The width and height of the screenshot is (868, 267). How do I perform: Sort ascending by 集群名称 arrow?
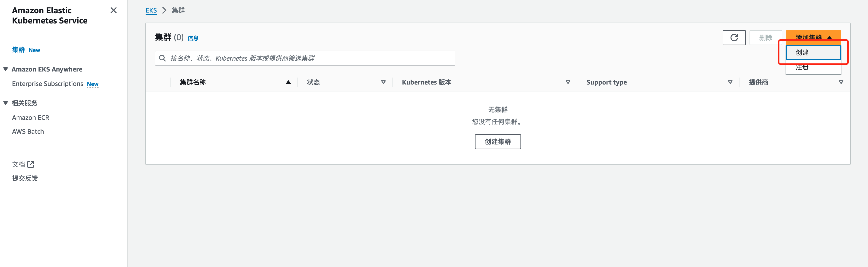tap(288, 82)
